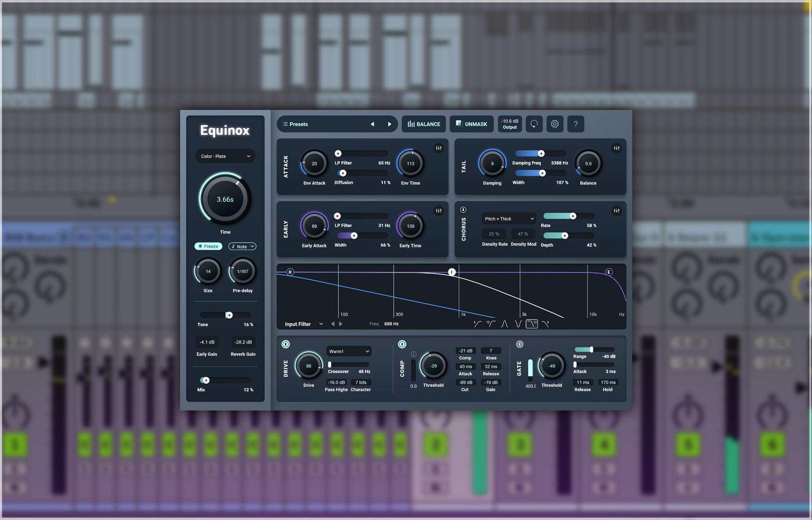Select the bell peak filter shape
The height and width of the screenshot is (520, 812).
click(x=505, y=324)
